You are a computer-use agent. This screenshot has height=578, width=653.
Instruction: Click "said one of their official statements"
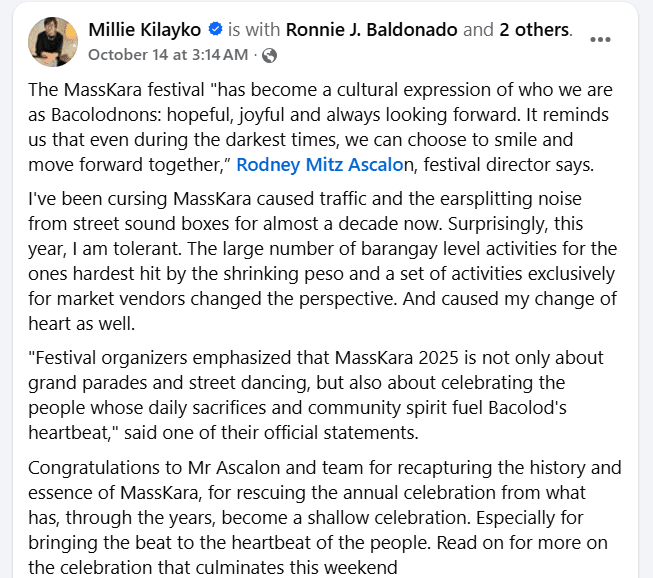[x=298, y=431]
